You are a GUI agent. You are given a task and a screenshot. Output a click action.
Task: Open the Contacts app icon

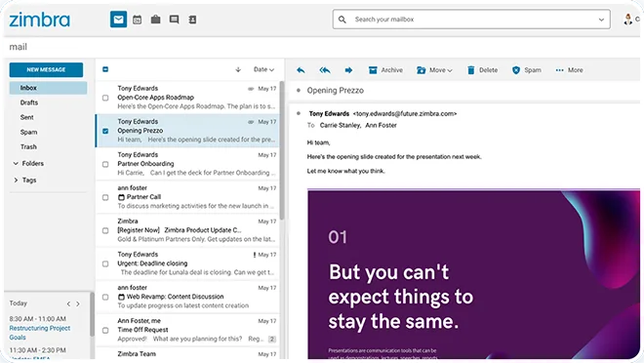[x=192, y=20]
